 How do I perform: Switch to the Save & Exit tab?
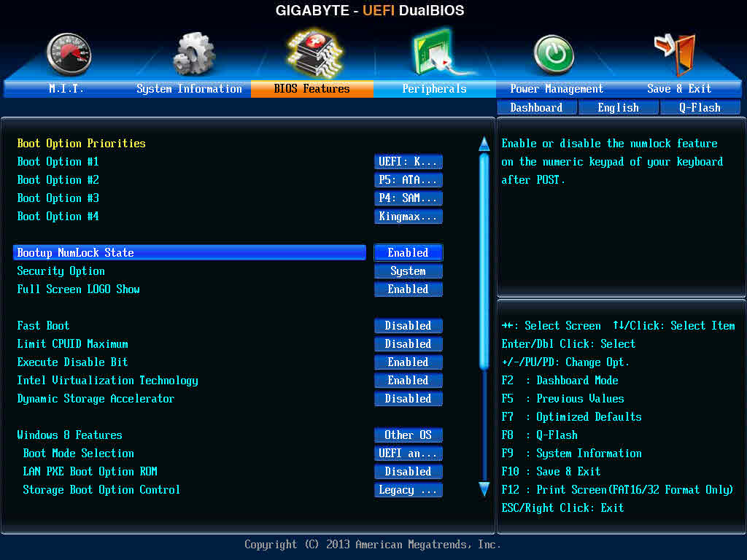coord(679,88)
